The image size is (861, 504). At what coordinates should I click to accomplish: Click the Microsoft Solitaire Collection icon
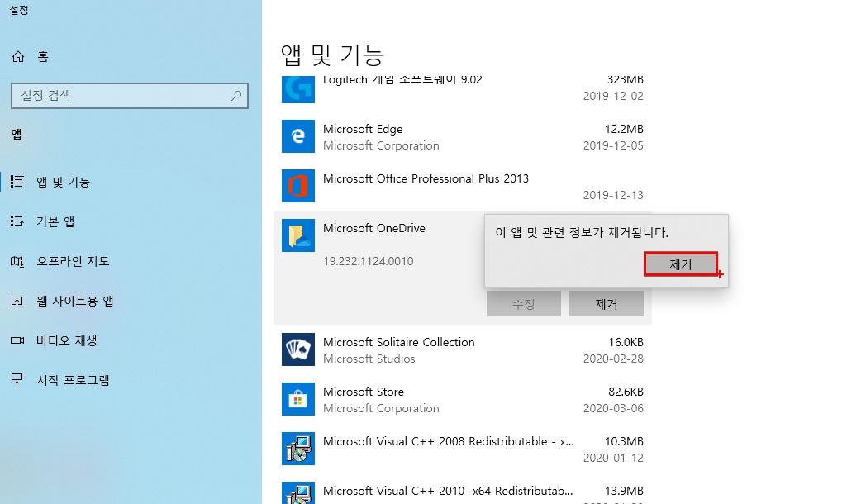click(298, 349)
